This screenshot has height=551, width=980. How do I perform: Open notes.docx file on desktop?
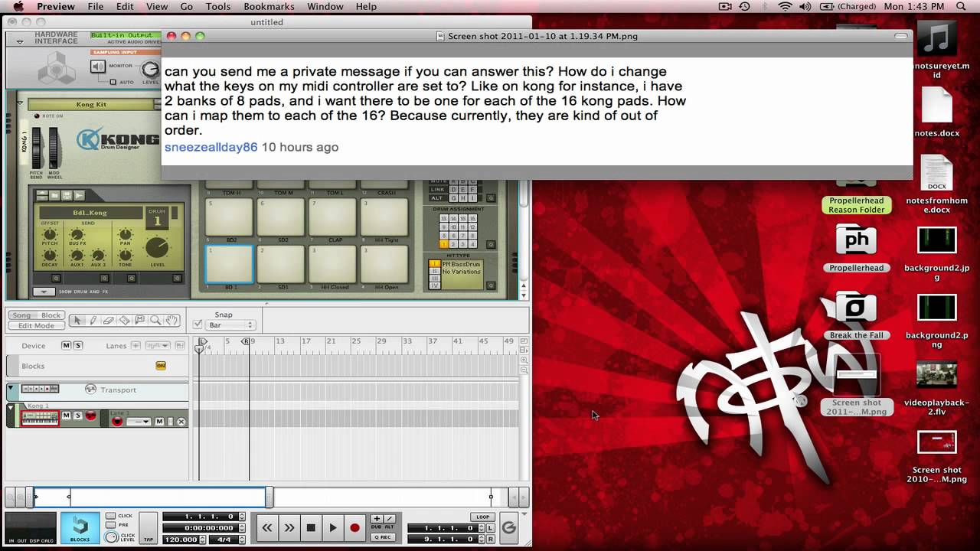click(936, 106)
